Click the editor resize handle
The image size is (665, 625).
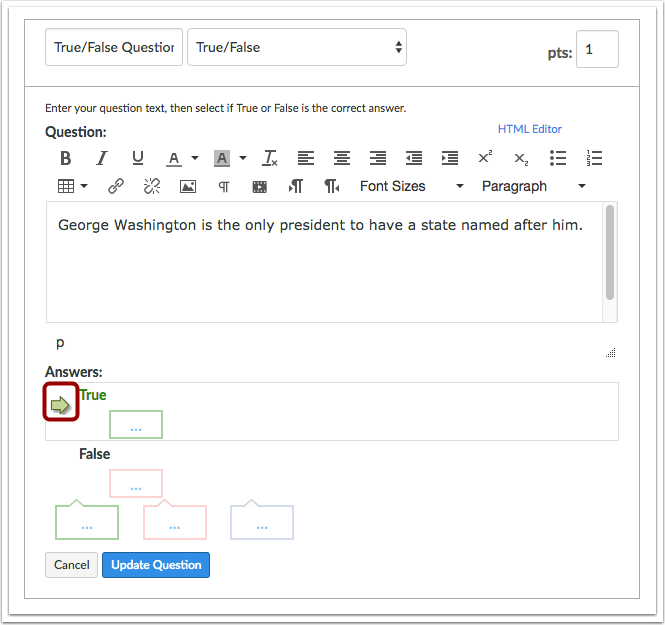pyautogui.click(x=610, y=353)
